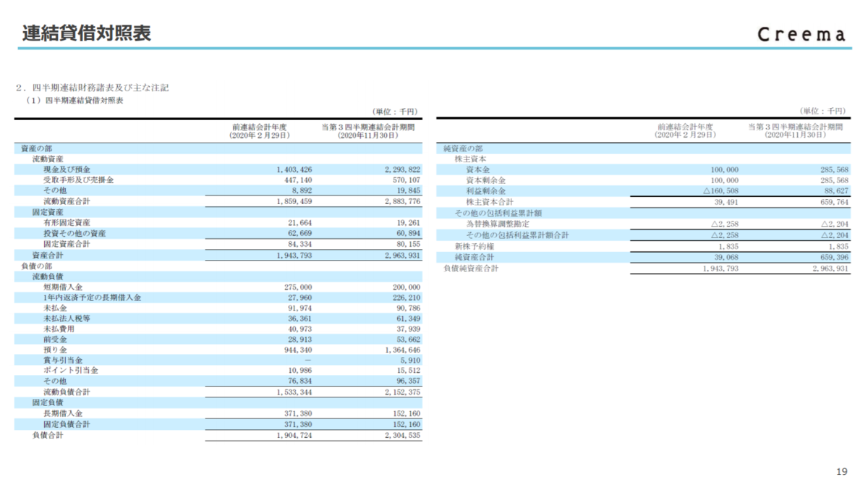Select the value 2,152,375
The image size is (868, 485).
pos(401,392)
